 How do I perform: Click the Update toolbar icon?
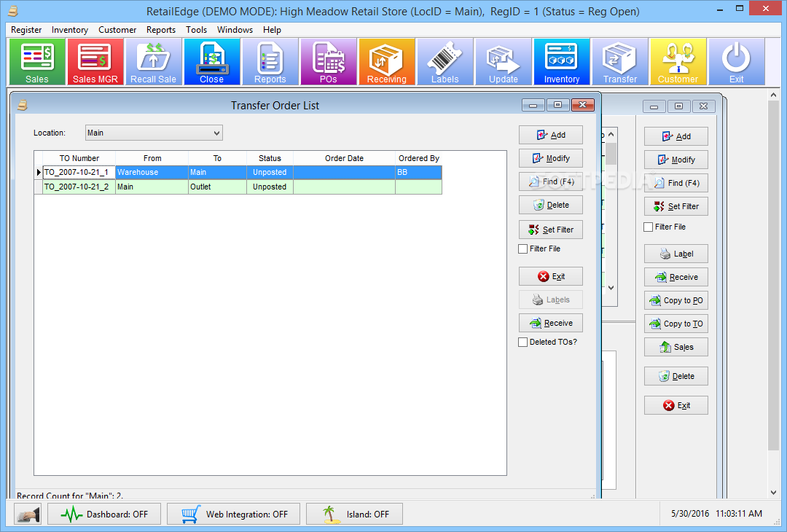click(504, 62)
